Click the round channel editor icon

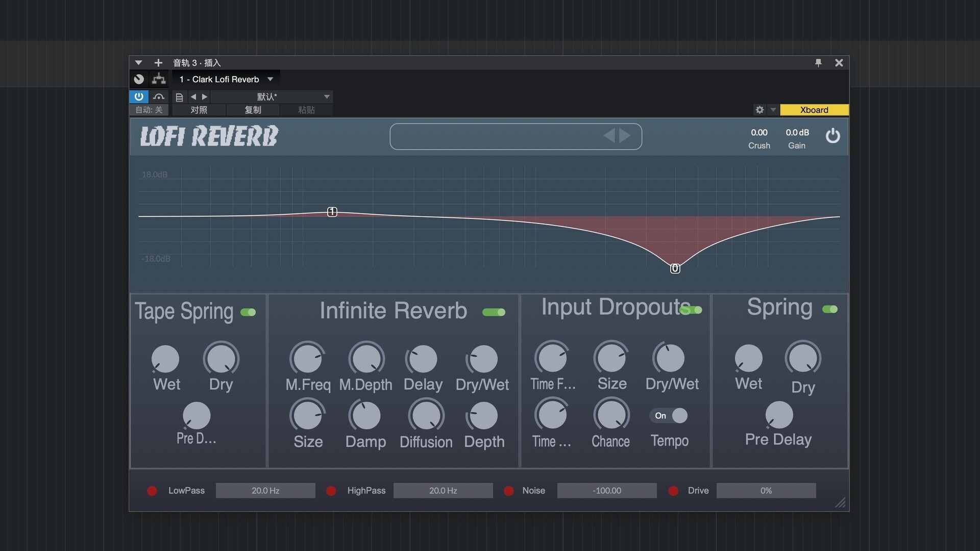point(139,79)
